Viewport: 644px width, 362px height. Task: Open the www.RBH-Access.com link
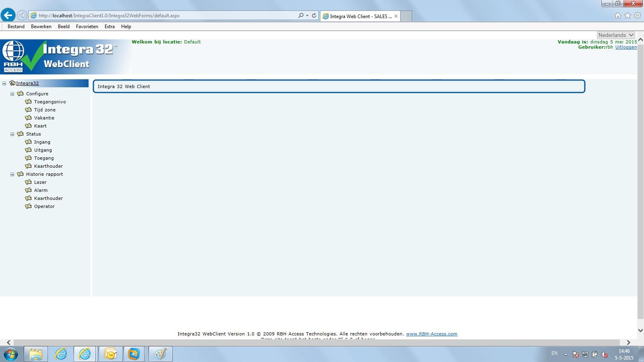(431, 334)
